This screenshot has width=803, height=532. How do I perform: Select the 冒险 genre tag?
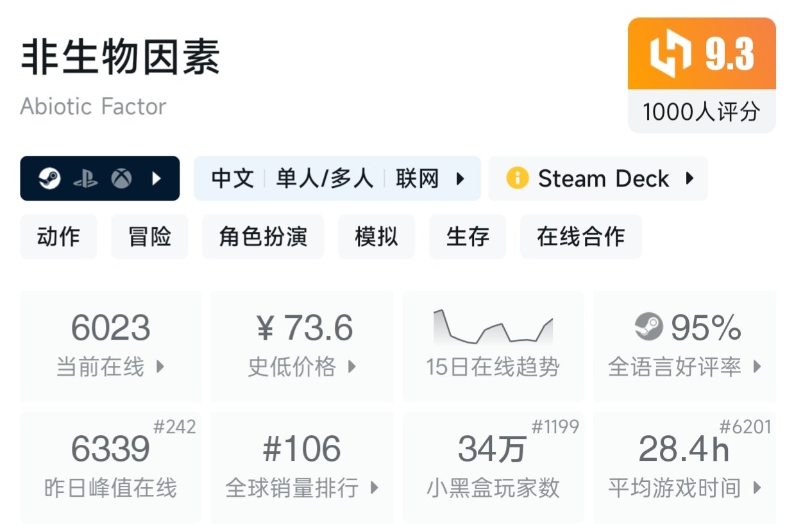point(149,237)
